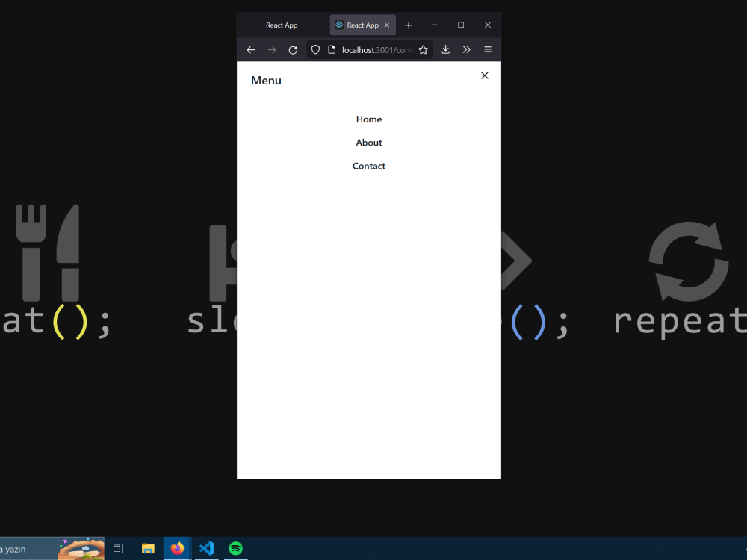Open the shield tracking protection icon
Screen dimensions: 747x560
pyautogui.click(x=315, y=49)
